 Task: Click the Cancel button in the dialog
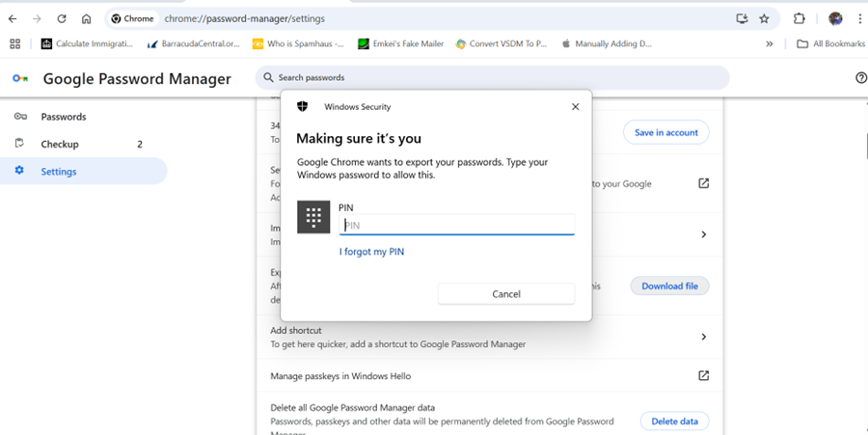505,294
